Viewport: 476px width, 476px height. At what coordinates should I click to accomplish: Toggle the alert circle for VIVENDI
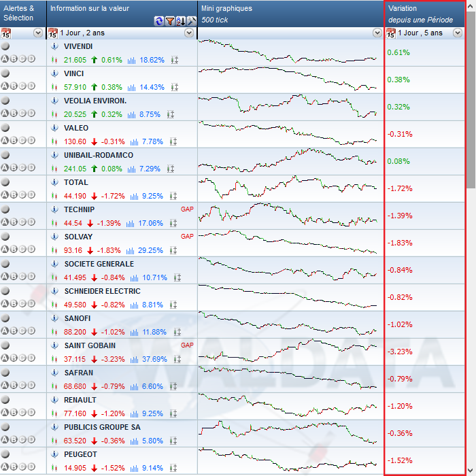[5, 46]
